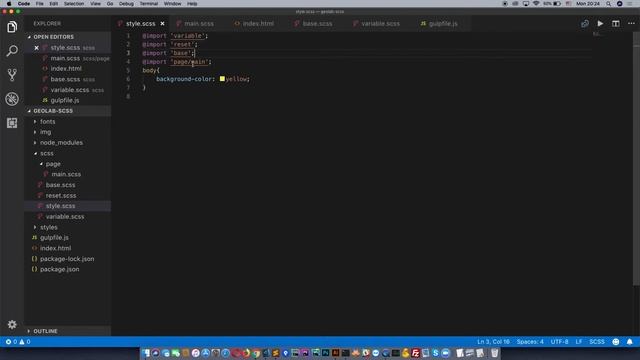Select variable.scss in Open Editors list
The width and height of the screenshot is (640, 360).
tap(70, 90)
